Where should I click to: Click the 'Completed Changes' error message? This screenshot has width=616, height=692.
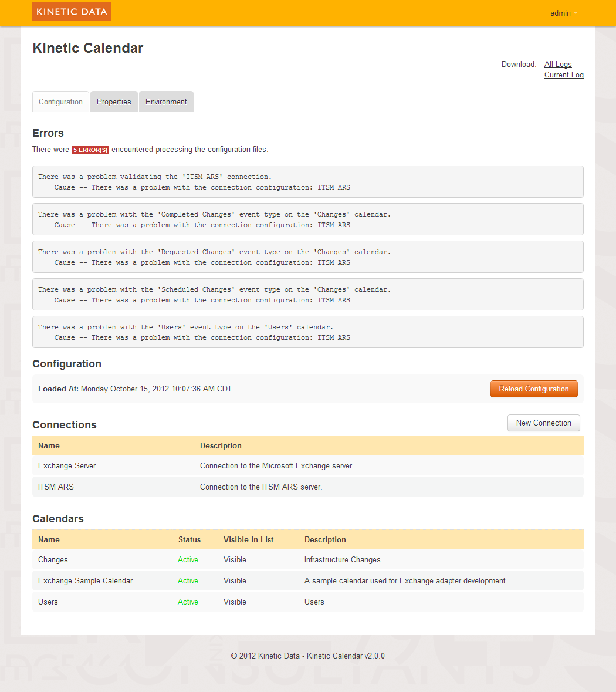308,220
